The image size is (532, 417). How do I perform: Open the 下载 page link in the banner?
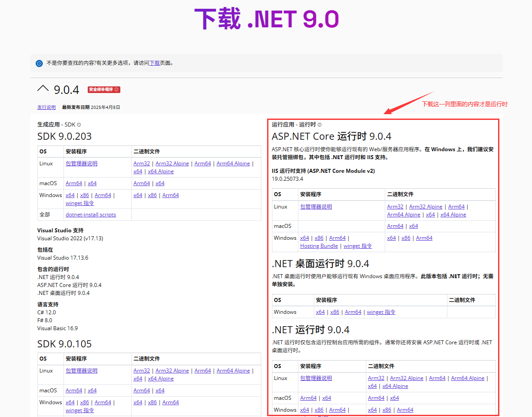[x=154, y=63]
